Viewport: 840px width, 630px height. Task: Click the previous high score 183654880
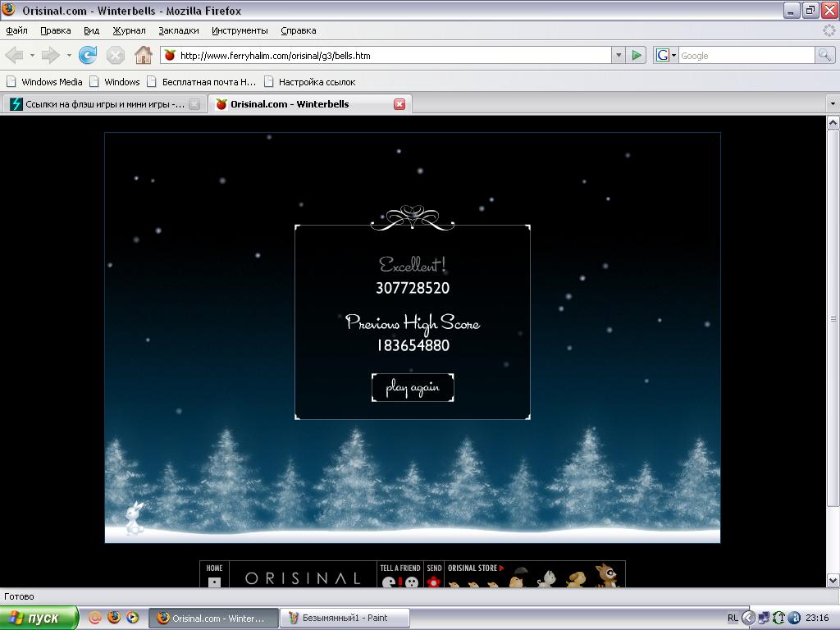coord(413,345)
